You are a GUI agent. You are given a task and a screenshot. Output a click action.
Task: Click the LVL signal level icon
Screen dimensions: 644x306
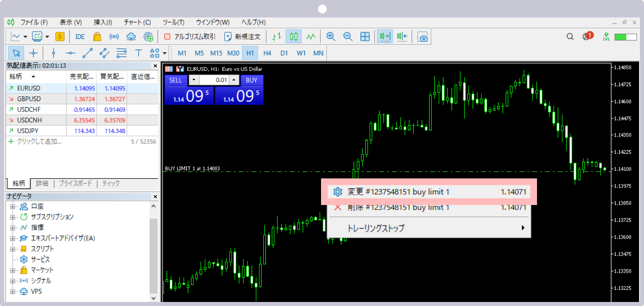(606, 37)
